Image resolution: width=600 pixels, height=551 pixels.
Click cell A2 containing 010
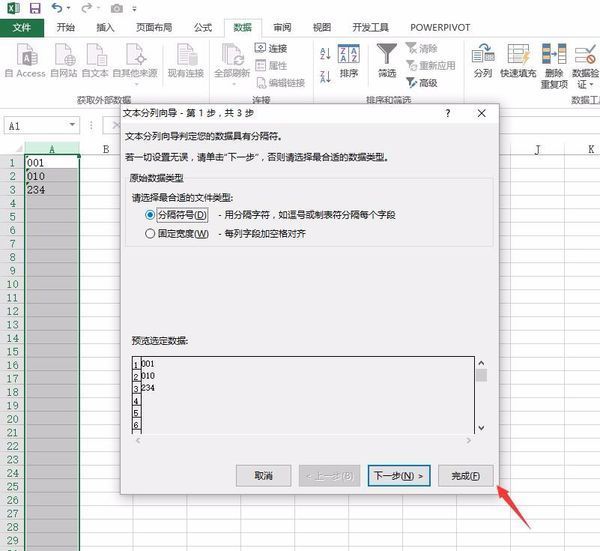click(52, 176)
